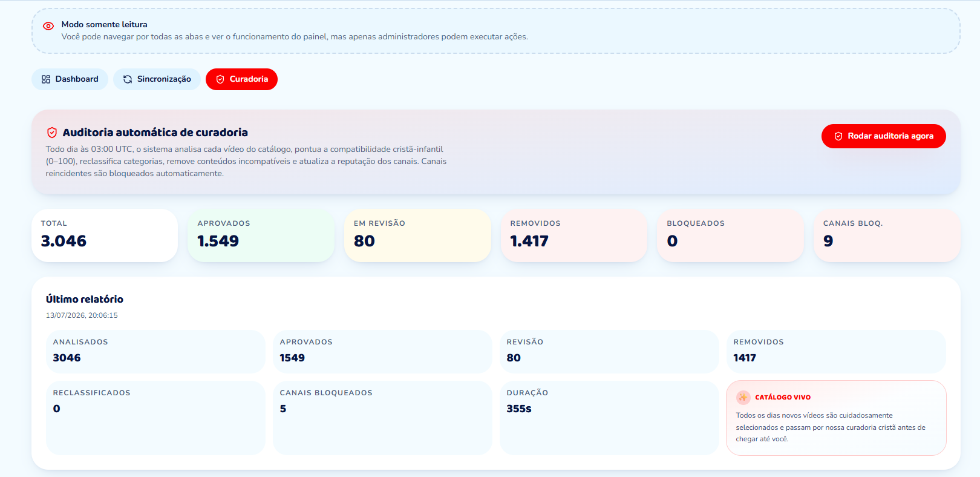This screenshot has width=980, height=477.
Task: Click the Catálogo Vivo description text
Action: pos(831,427)
